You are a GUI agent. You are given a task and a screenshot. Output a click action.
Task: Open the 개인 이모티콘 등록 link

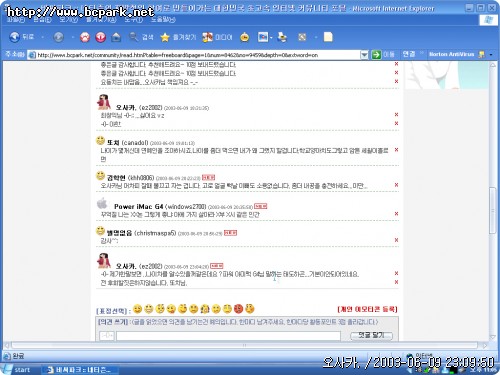point(367,309)
